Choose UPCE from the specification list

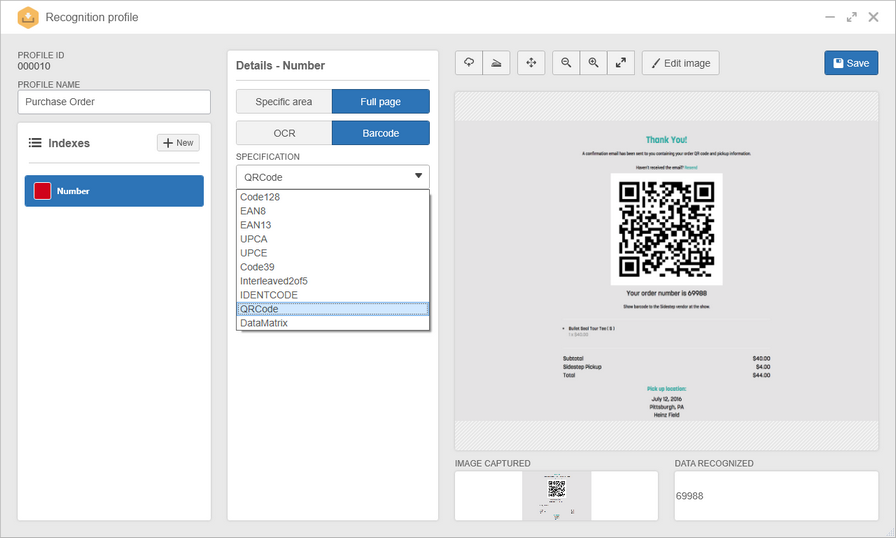tap(333, 253)
